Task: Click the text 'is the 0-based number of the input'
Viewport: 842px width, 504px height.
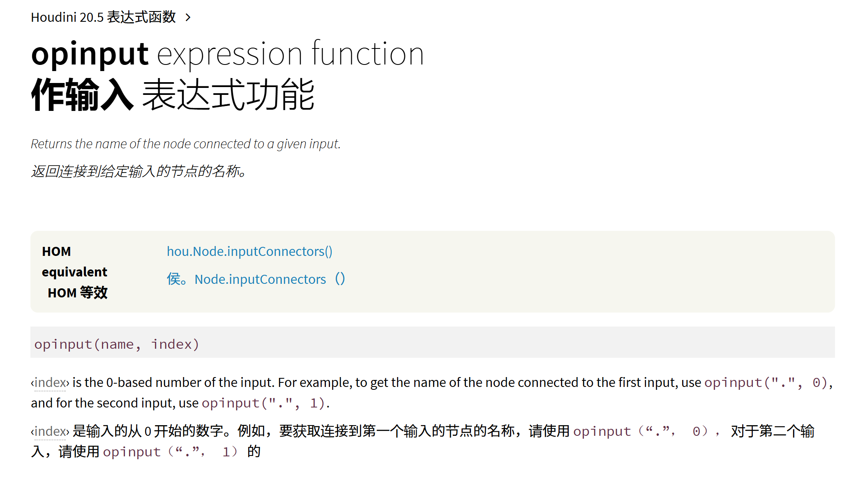Action: 173,382
